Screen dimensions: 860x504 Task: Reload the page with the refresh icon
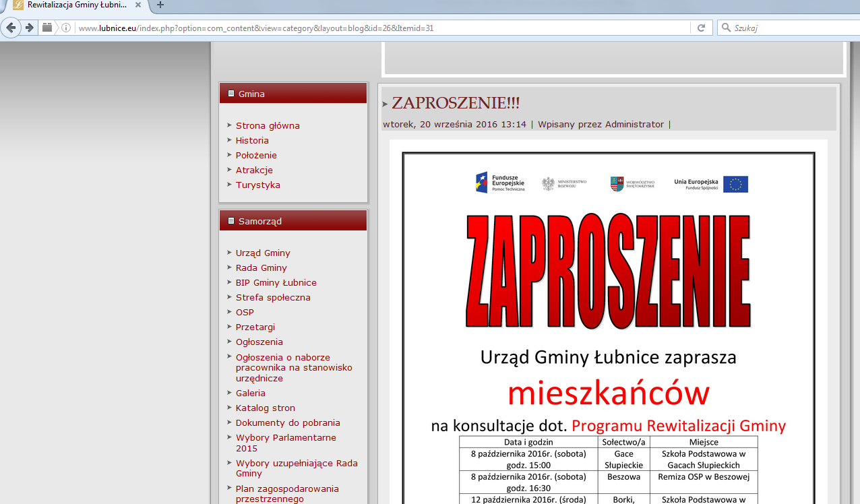click(x=701, y=28)
